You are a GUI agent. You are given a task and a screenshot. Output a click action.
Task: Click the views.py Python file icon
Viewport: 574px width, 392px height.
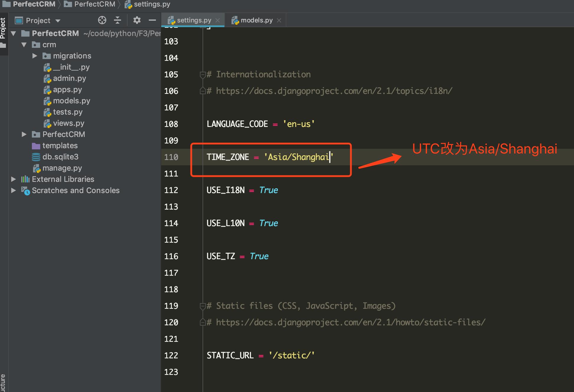[x=47, y=123]
